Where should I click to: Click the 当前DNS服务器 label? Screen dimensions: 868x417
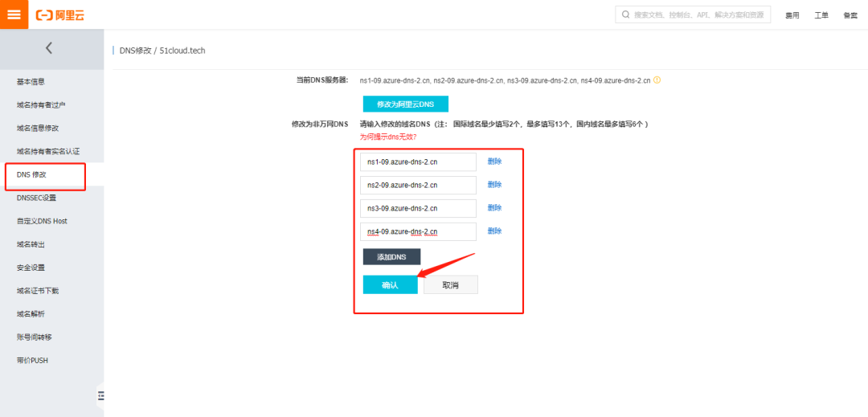point(322,80)
